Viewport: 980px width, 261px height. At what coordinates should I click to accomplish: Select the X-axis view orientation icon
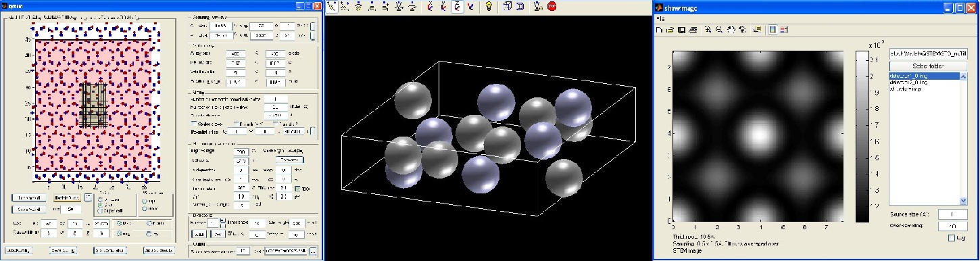(429, 7)
